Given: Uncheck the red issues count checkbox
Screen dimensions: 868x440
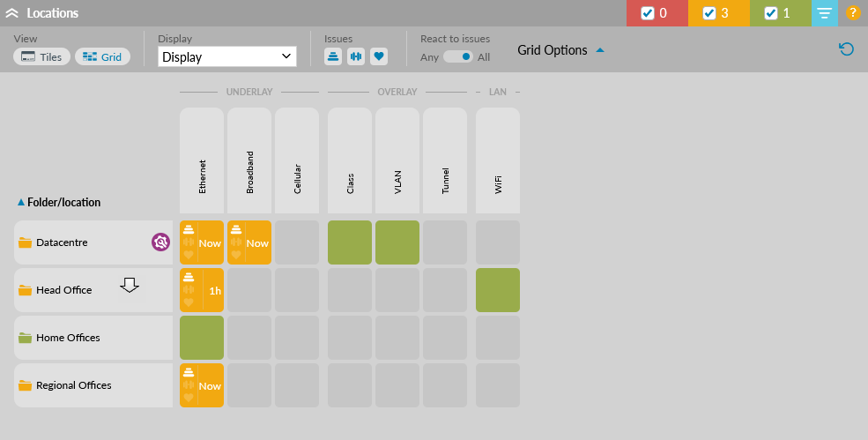Looking at the screenshot, I should pyautogui.click(x=648, y=13).
